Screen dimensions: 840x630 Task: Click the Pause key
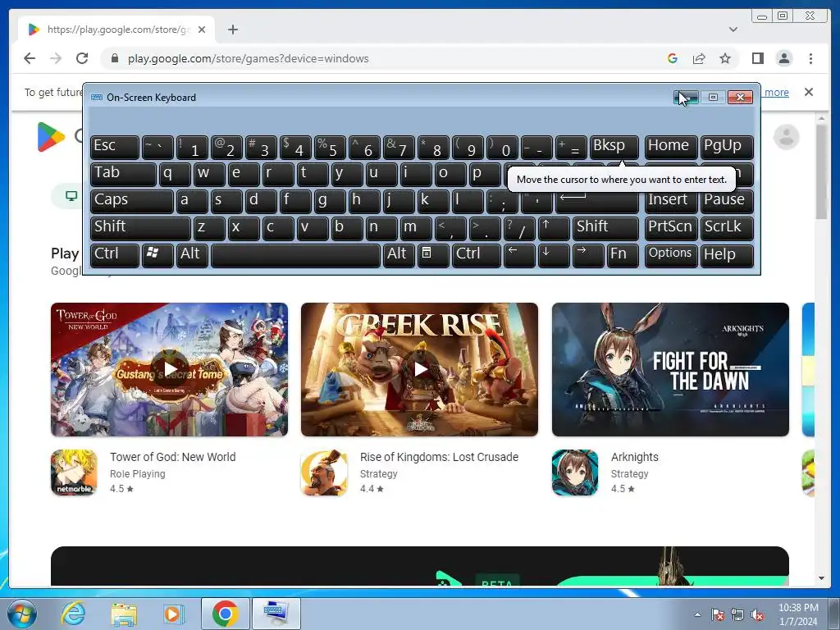(727, 201)
